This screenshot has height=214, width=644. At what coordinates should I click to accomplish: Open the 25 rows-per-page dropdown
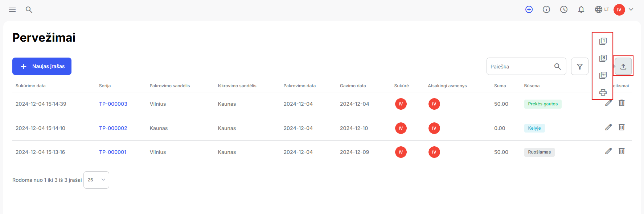pyautogui.click(x=96, y=180)
